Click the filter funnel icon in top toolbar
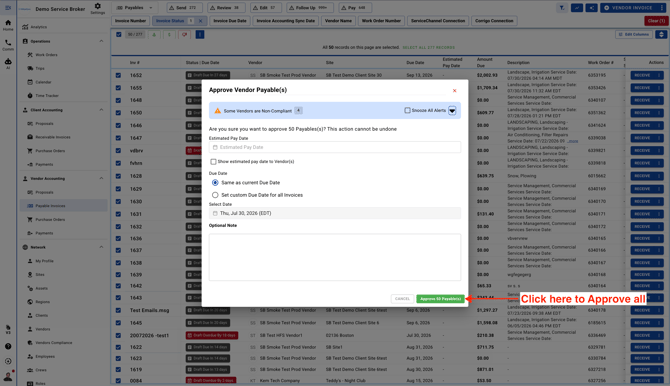670x386 pixels. (562, 8)
